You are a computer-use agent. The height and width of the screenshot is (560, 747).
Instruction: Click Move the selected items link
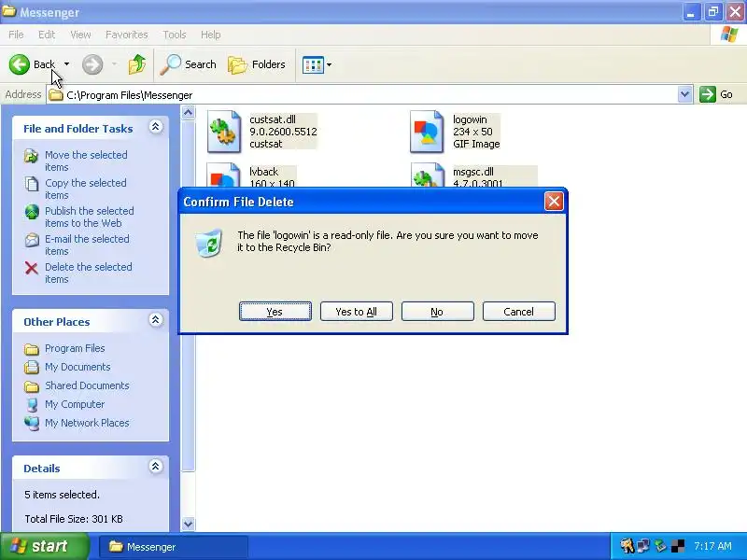point(86,161)
